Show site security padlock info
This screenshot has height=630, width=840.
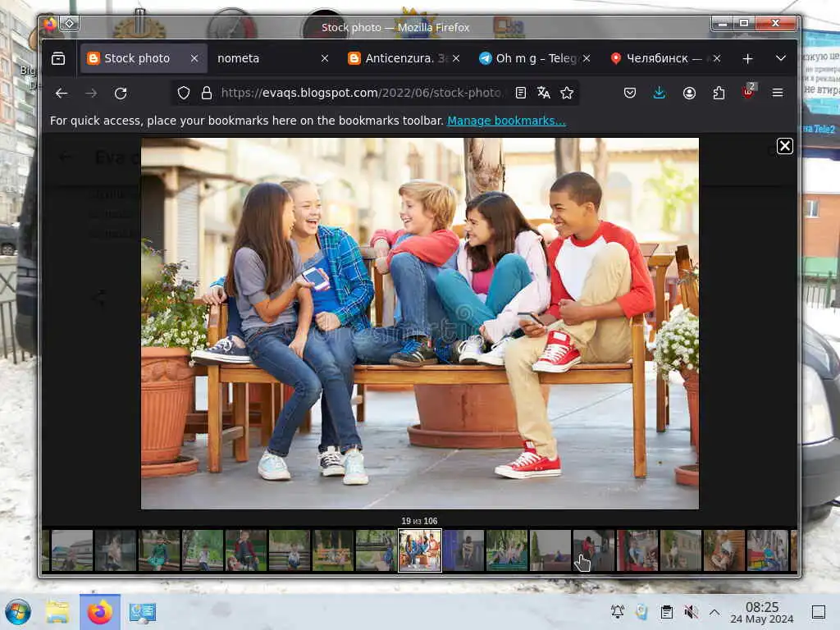tap(206, 94)
